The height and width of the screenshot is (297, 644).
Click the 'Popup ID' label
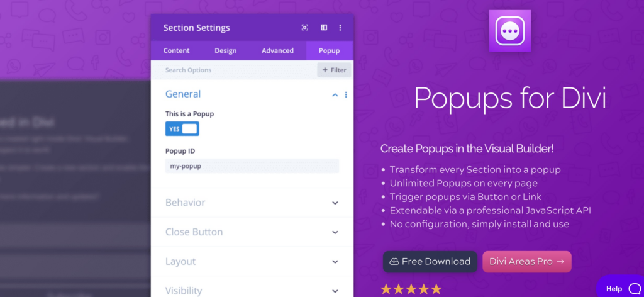(180, 151)
